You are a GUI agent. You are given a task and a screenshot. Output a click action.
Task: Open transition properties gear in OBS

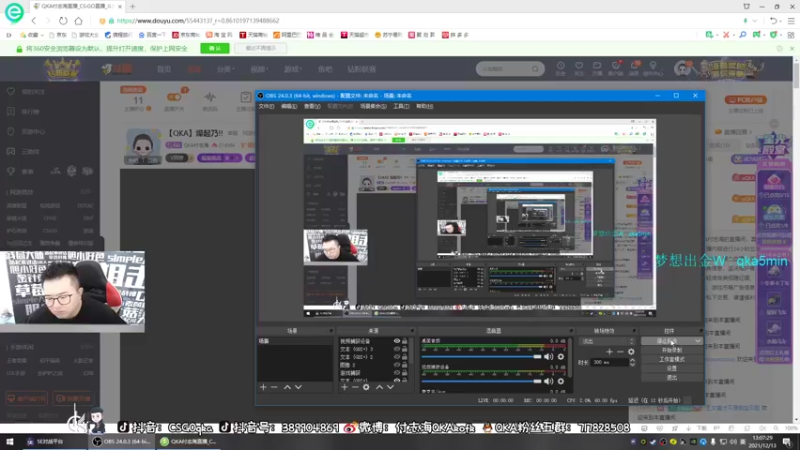(x=631, y=352)
